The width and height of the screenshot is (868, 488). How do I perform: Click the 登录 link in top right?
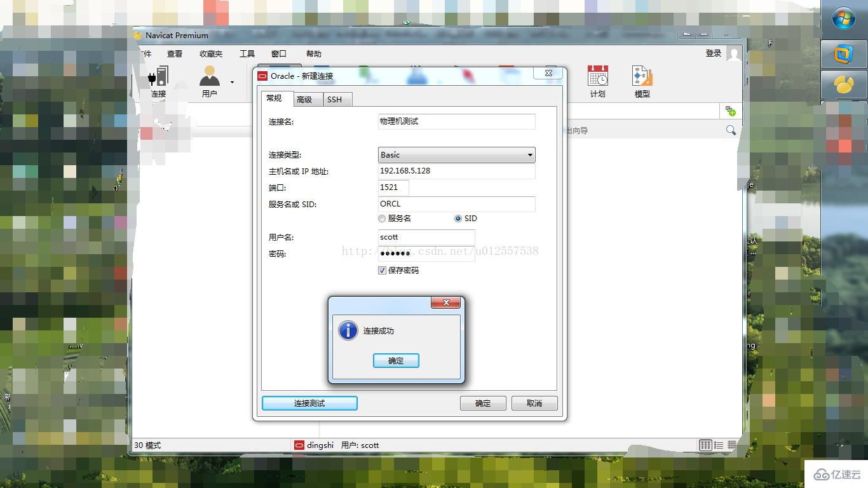pyautogui.click(x=714, y=53)
